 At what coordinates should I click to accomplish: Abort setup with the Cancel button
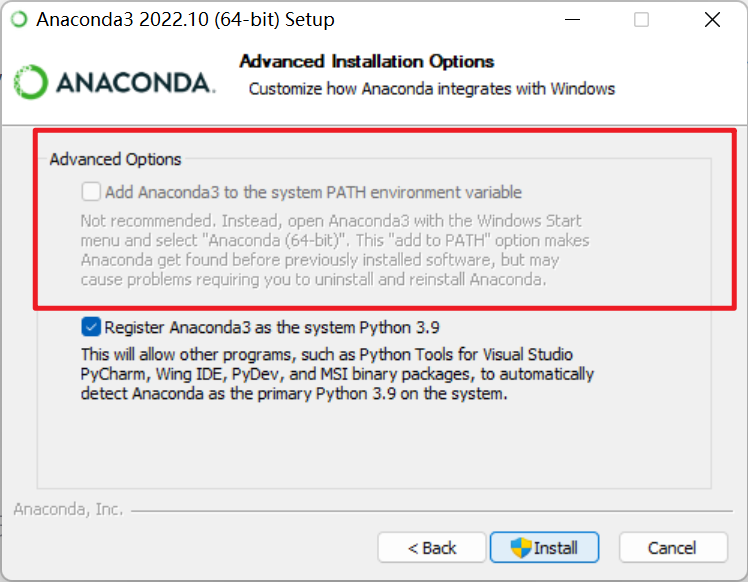pyautogui.click(x=673, y=548)
